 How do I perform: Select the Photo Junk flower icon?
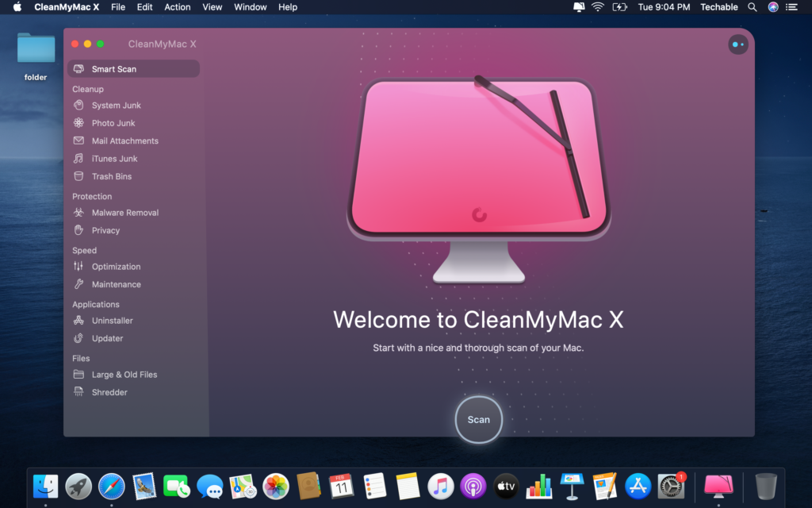[x=79, y=123]
